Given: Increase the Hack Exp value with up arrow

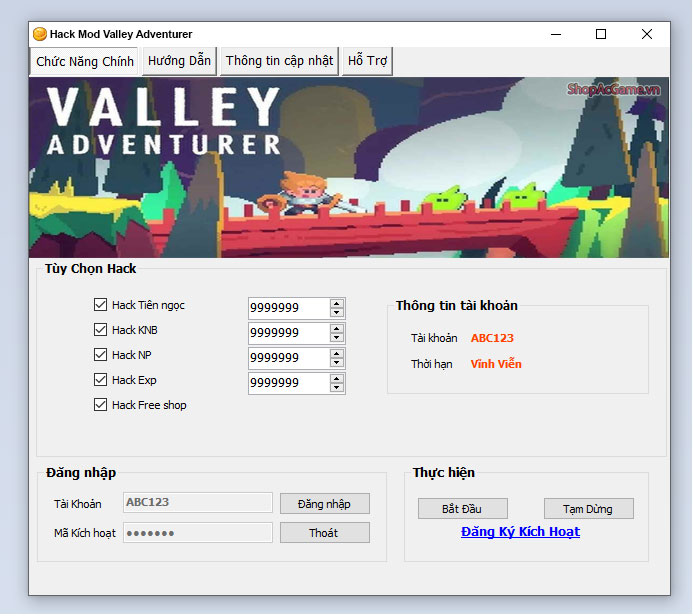Looking at the screenshot, I should pyautogui.click(x=337, y=379).
